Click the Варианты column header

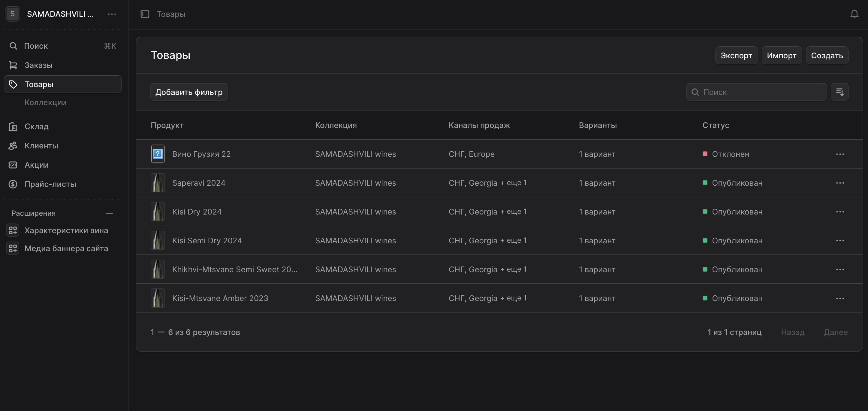click(x=598, y=125)
